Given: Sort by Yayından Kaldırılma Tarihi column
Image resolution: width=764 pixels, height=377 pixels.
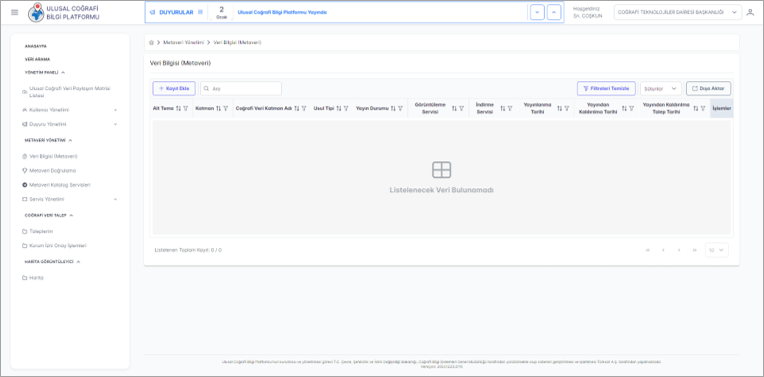Looking at the screenshot, I should pyautogui.click(x=624, y=108).
